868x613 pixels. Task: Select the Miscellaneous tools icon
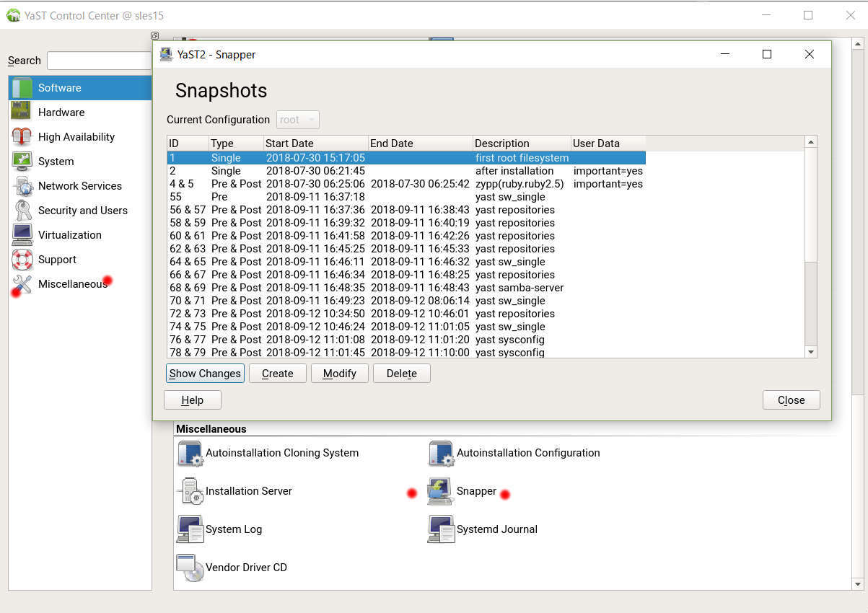point(22,284)
